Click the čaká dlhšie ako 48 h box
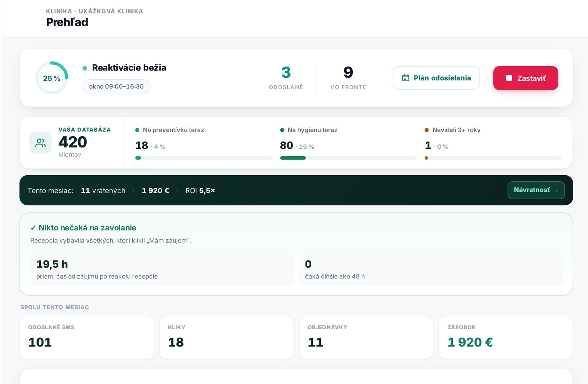The image size is (588, 384). (x=431, y=269)
